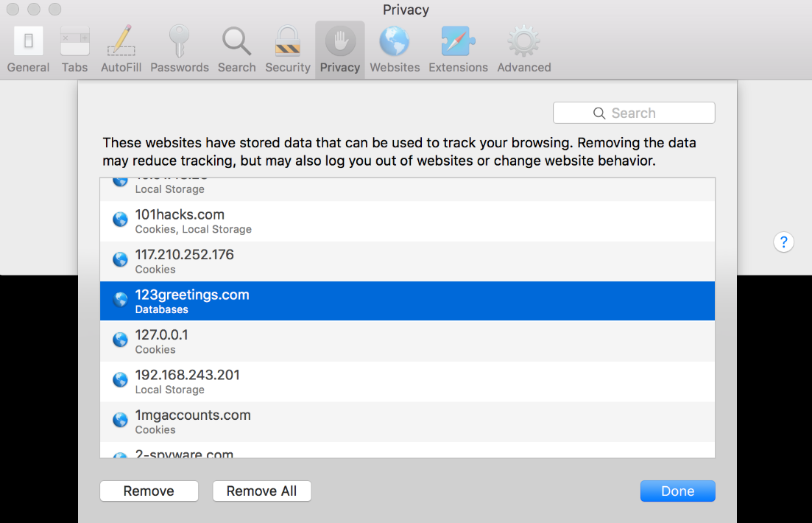Open the Extensions puzzle pane
The height and width of the screenshot is (523, 812).
[458, 50]
